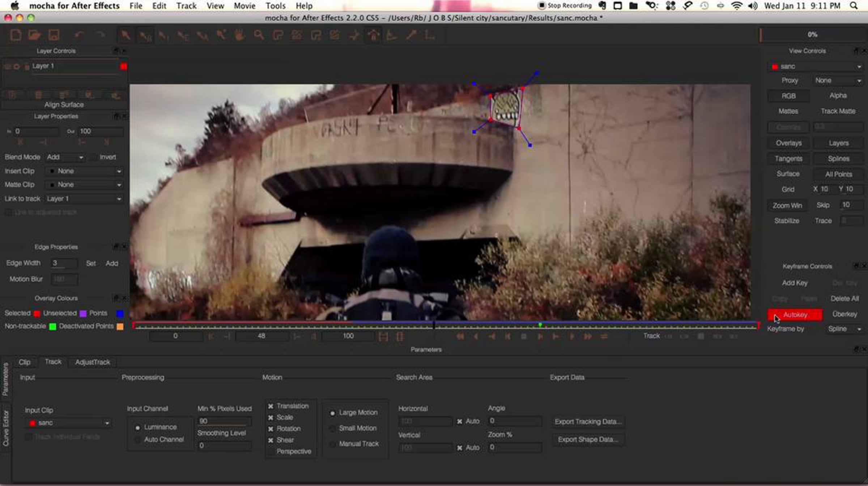868x486 pixels.
Task: Select the Create Bezier Layer tool
Action: (x=316, y=35)
